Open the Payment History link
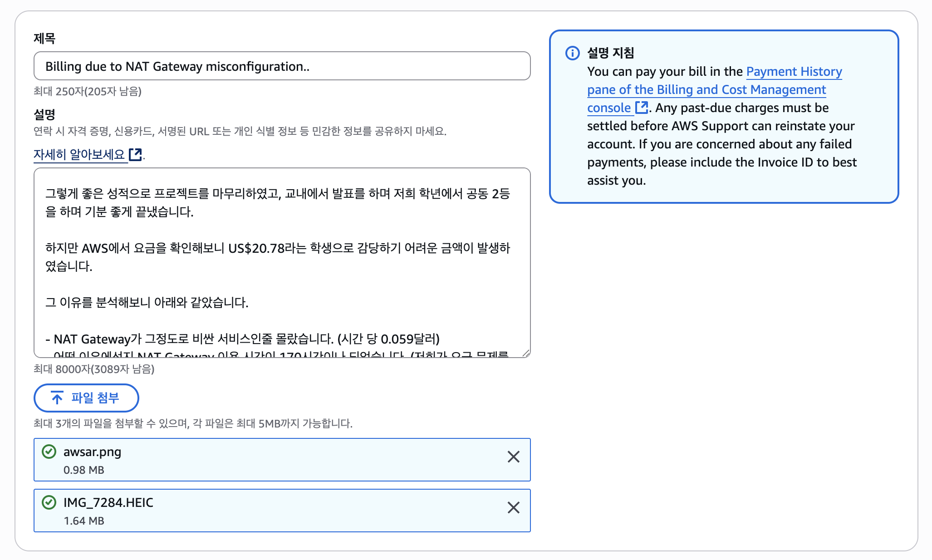 [x=794, y=72]
